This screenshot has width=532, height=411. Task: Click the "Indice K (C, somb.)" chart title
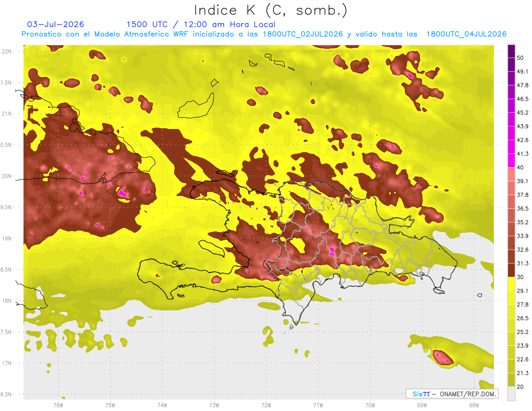coord(271,10)
